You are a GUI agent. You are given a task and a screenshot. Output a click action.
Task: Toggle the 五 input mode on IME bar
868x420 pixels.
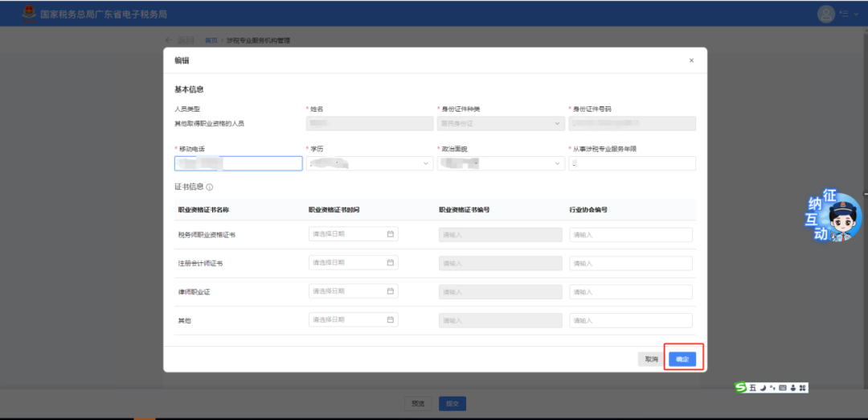(x=753, y=389)
